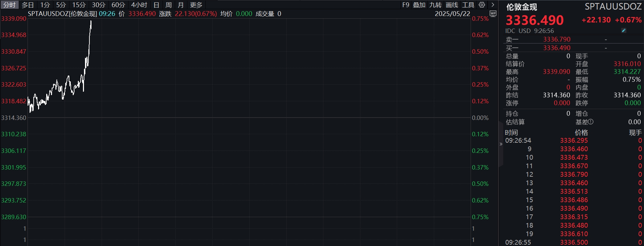The width and height of the screenshot is (644, 246).
Task: Switch to 日 daily chart
Action: tap(156, 5)
